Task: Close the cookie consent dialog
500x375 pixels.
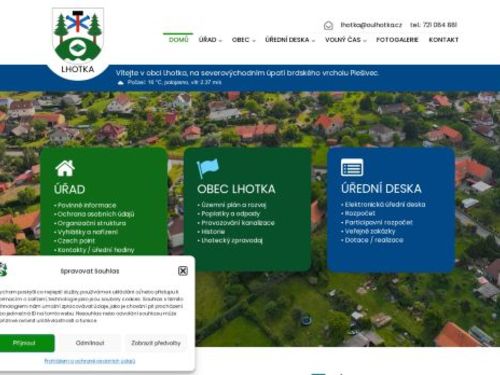Action: pyautogui.click(x=183, y=271)
